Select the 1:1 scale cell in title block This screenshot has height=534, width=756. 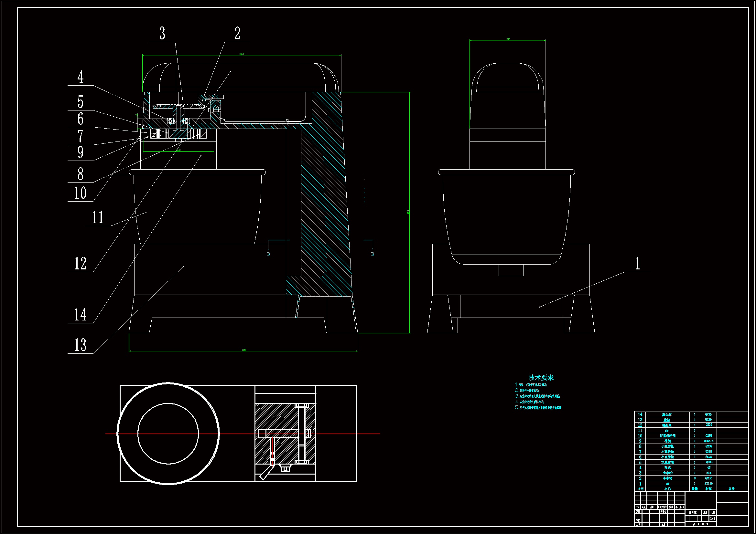tap(712, 518)
